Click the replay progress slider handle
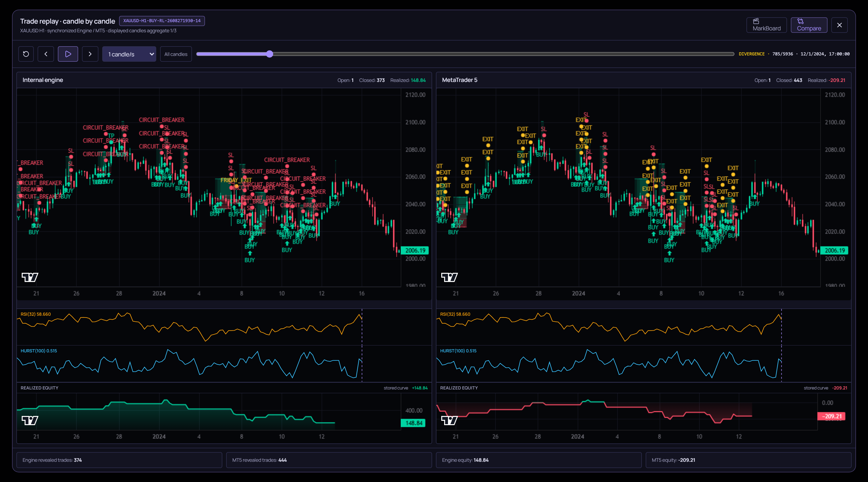 point(269,54)
